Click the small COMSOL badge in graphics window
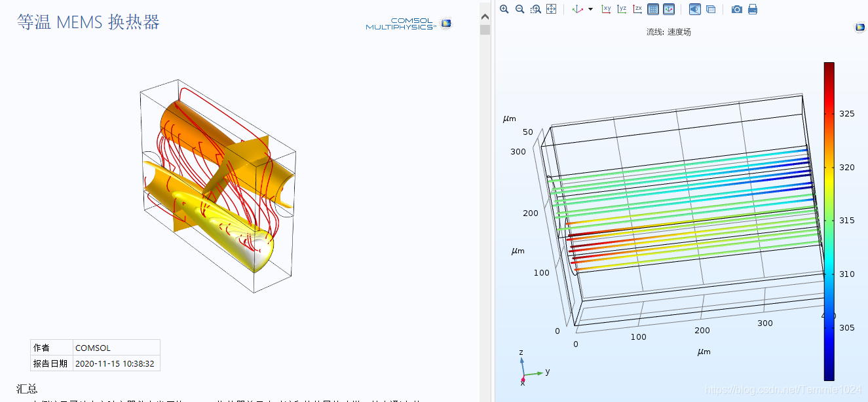This screenshot has height=402, width=868. pos(860,27)
